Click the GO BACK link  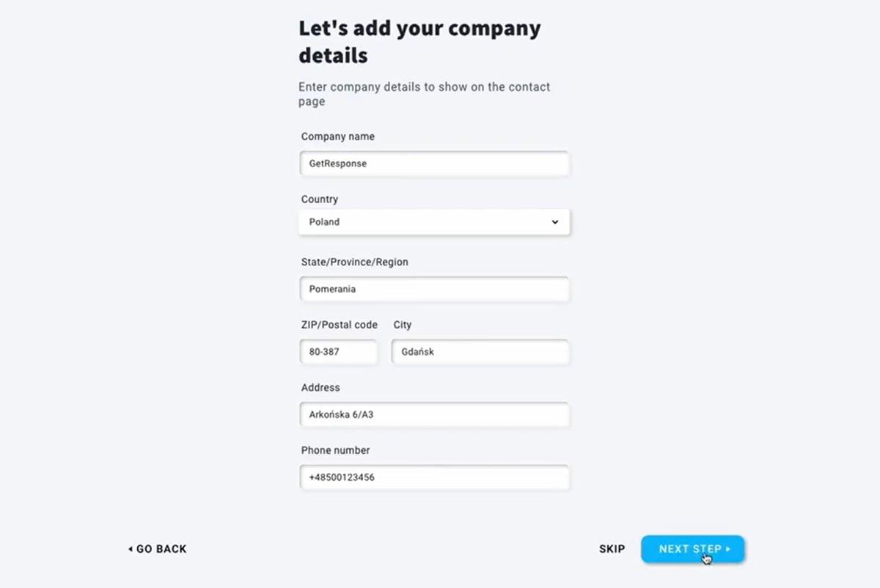pyautogui.click(x=160, y=548)
